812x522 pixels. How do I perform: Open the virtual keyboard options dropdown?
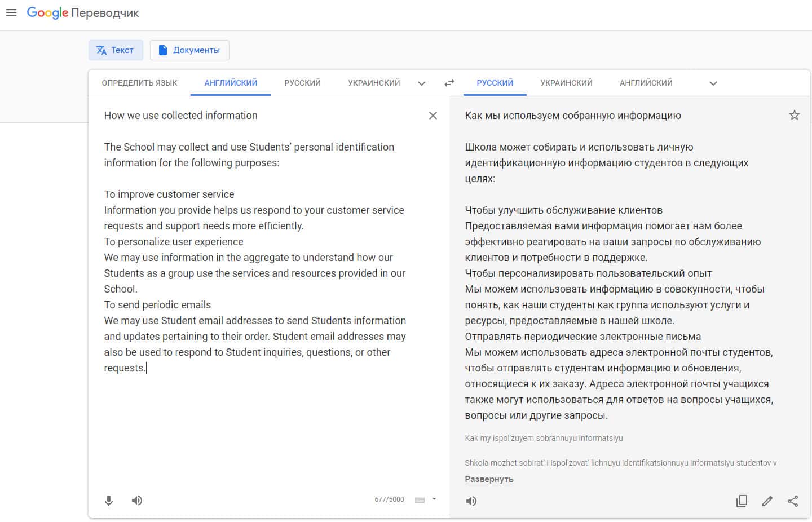(434, 499)
